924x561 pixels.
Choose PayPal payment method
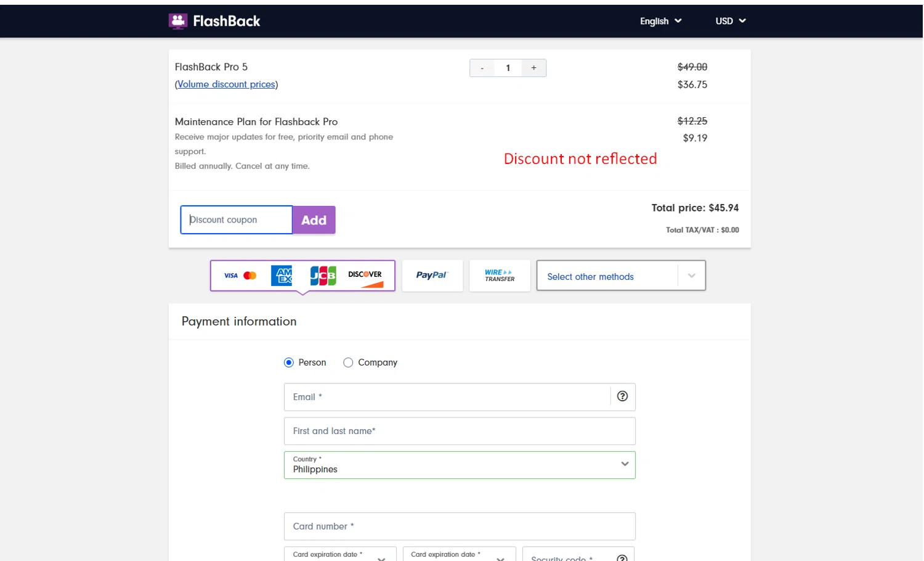tap(432, 276)
